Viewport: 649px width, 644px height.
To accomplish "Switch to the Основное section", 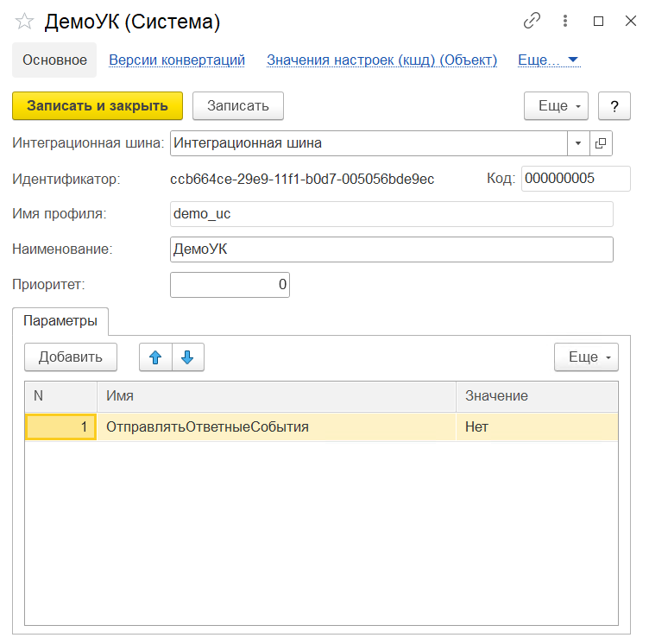I will click(54, 60).
